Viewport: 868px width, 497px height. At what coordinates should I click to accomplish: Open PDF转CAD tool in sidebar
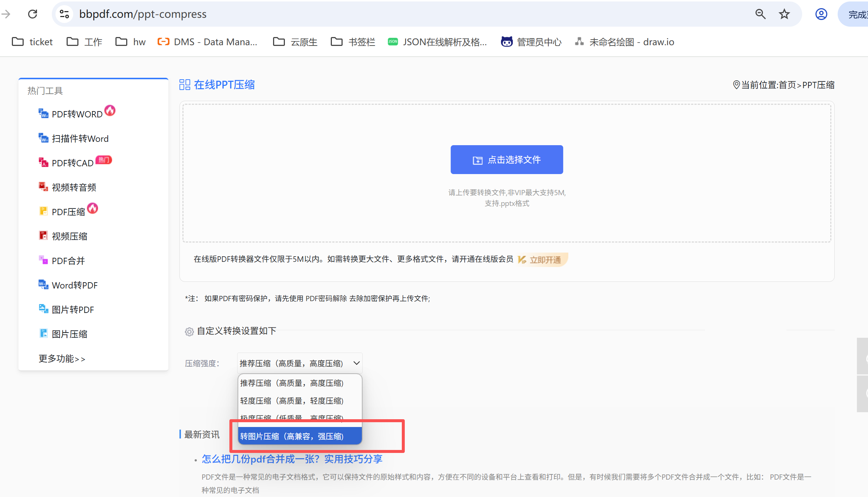pyautogui.click(x=73, y=163)
